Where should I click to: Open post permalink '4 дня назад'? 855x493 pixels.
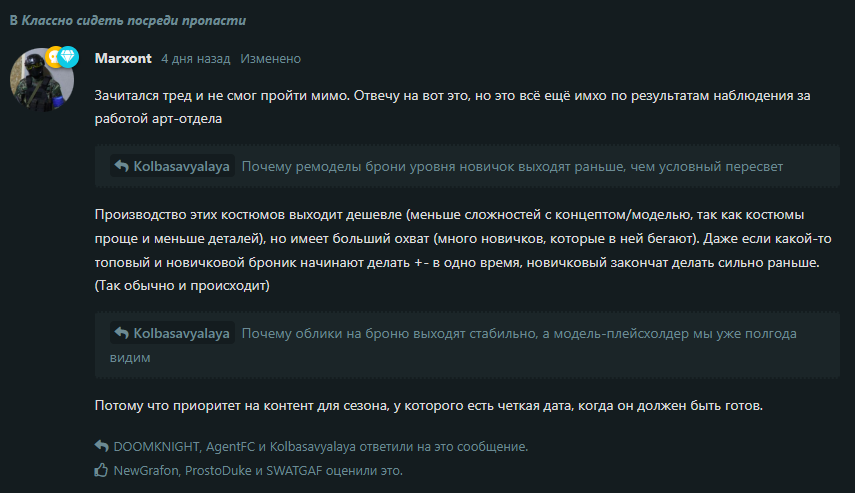[x=196, y=58]
